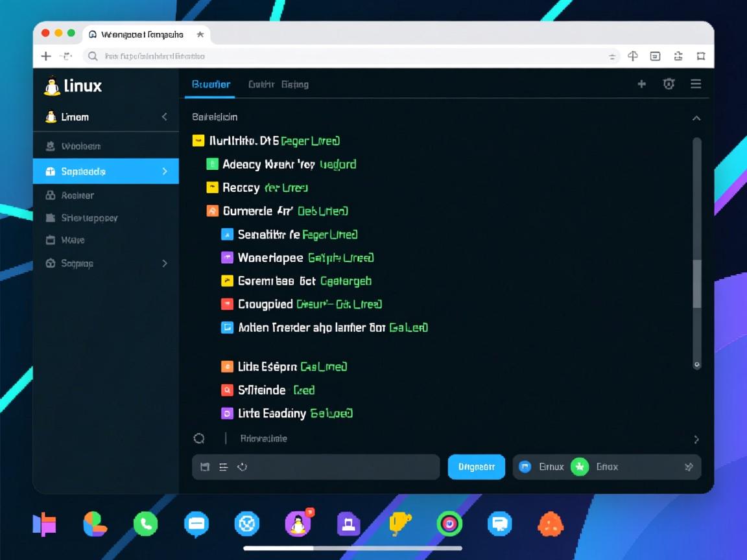747x560 pixels.
Task: Expand the highlighted sidebar entry via its right arrow
Action: pos(165,171)
